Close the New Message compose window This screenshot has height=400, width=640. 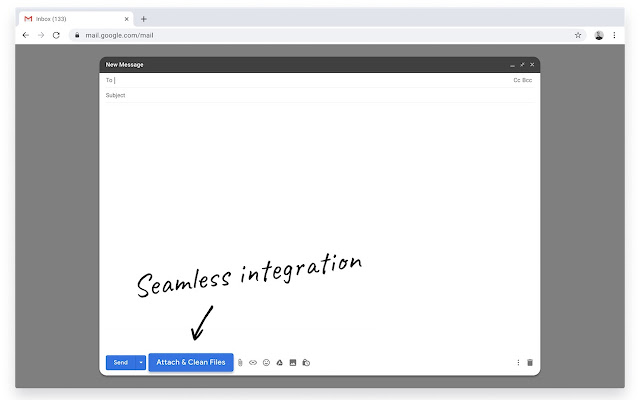532,65
